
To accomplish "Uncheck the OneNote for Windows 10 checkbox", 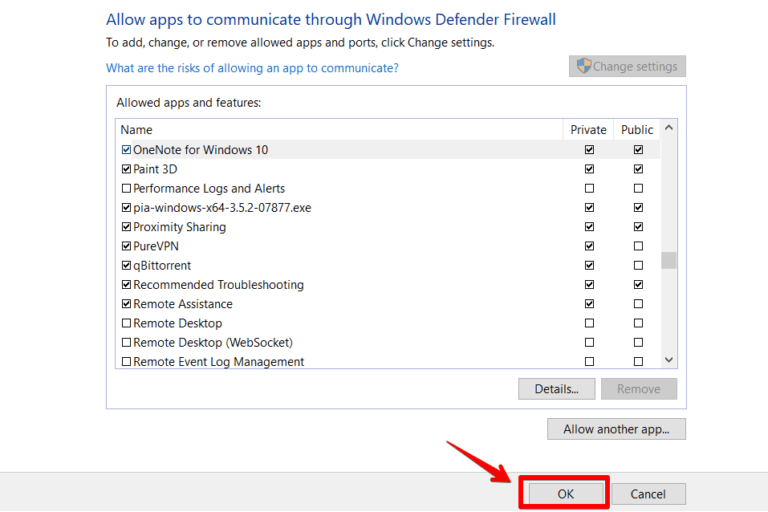I will point(126,150).
